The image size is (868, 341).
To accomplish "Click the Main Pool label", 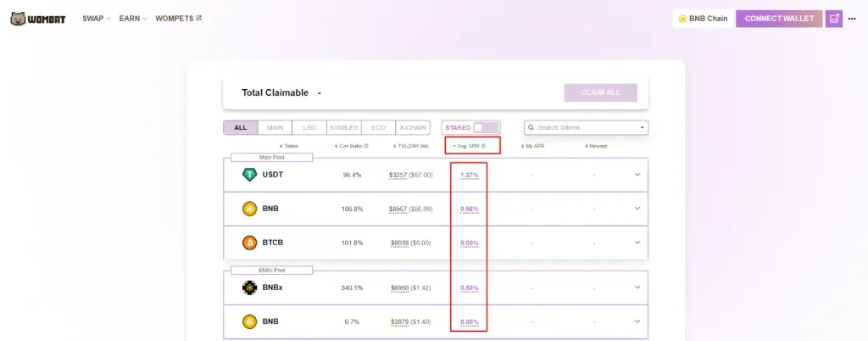I will (x=271, y=157).
